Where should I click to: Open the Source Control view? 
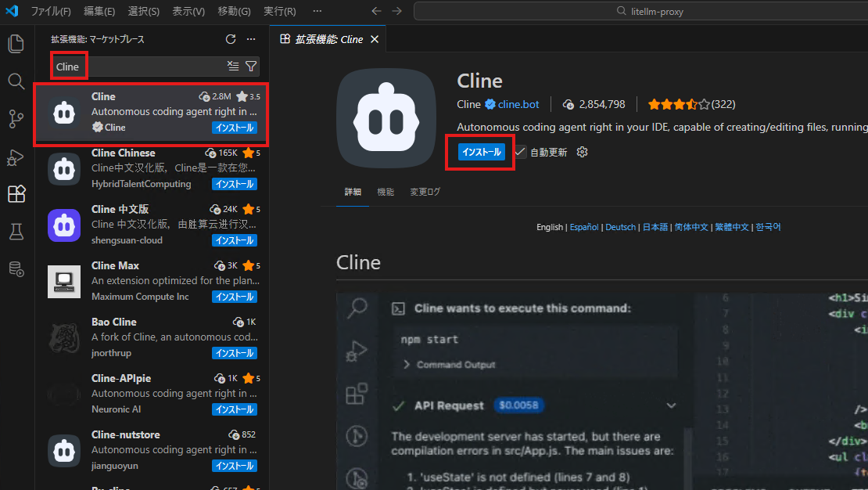tap(16, 119)
